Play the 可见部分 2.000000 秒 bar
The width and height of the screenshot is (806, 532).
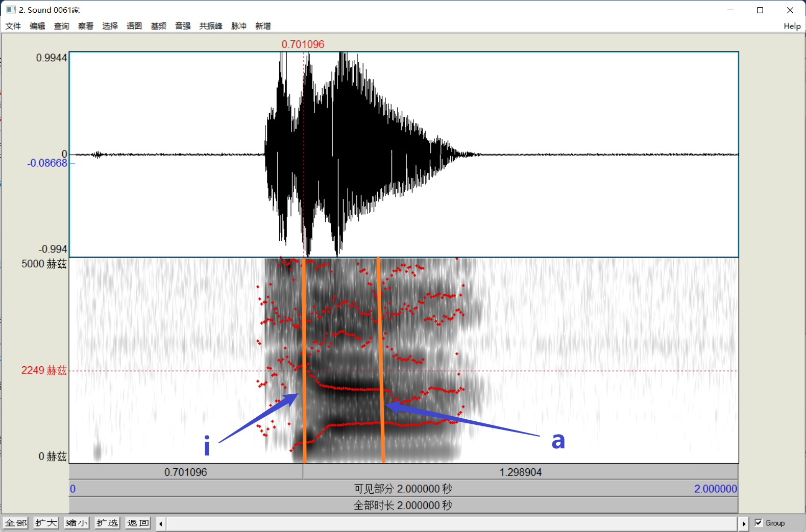tap(403, 489)
